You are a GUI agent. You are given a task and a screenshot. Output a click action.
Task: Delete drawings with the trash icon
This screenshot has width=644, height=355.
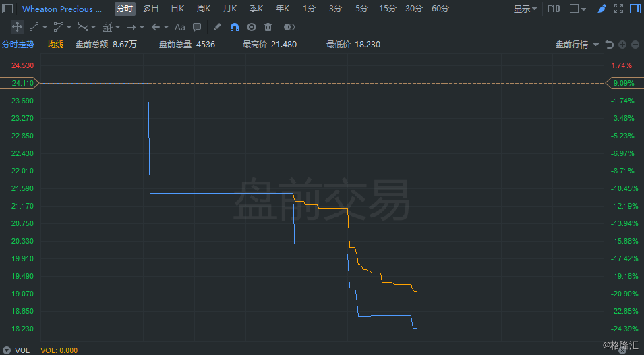pos(268,27)
